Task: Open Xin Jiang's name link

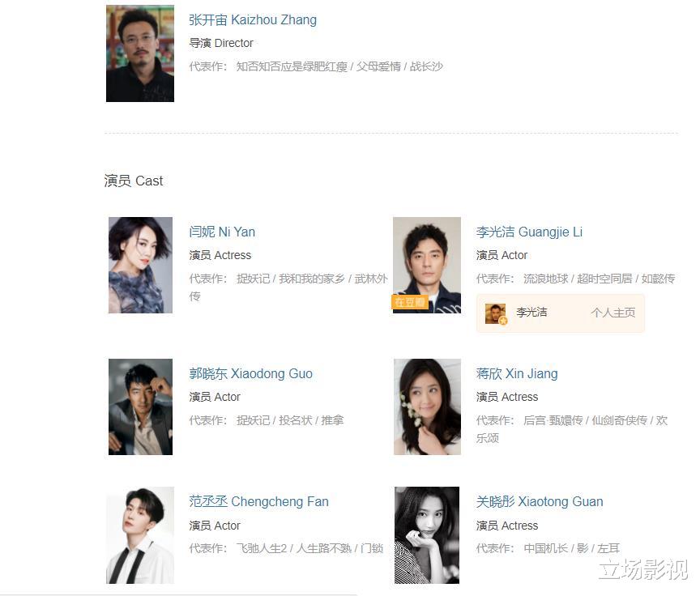Action: [x=517, y=374]
